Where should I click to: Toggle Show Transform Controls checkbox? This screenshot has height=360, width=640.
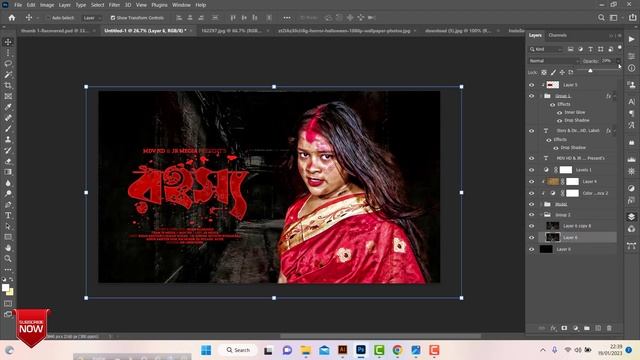(x=113, y=18)
